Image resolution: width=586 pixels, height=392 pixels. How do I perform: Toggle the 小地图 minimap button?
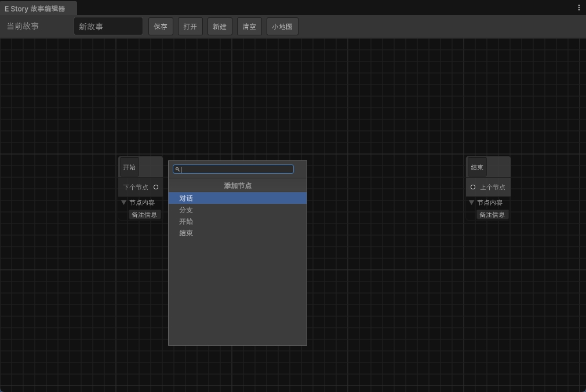tap(282, 27)
